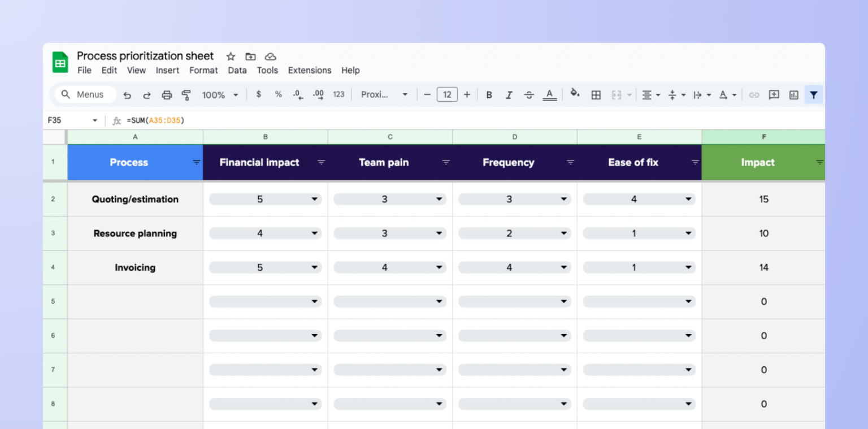Expand Financial impact dropdown for Quoting/estimation

coord(314,199)
